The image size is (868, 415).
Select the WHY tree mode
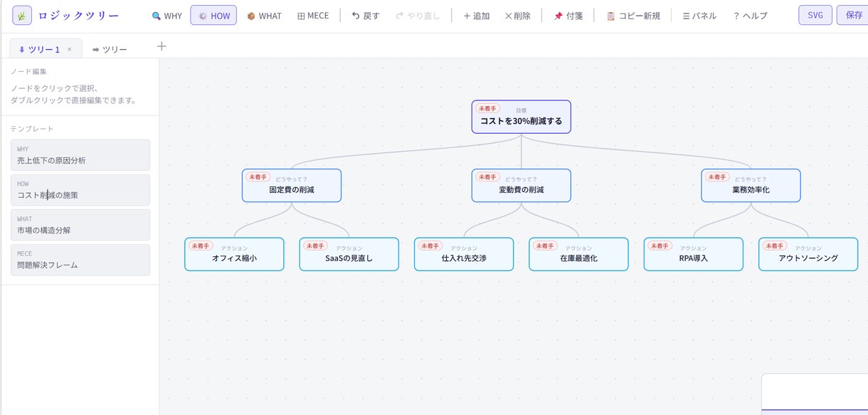(x=167, y=16)
